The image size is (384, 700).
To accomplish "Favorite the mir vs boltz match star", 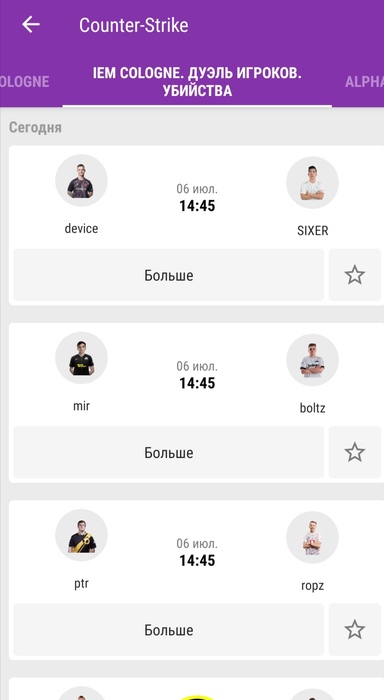I will tap(355, 452).
